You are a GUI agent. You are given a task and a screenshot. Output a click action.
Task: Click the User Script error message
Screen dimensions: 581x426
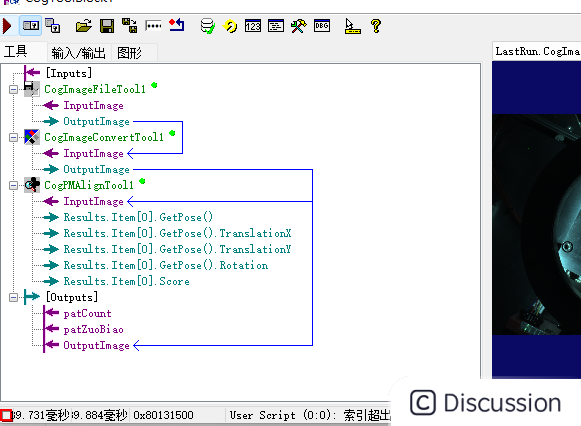(310, 415)
